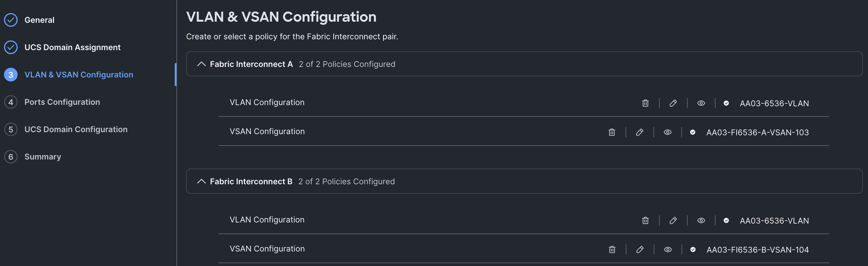The width and height of the screenshot is (868, 266).
Task: Toggle the checkmark badge next to AA03-6536-VLAN
Action: 726,103
